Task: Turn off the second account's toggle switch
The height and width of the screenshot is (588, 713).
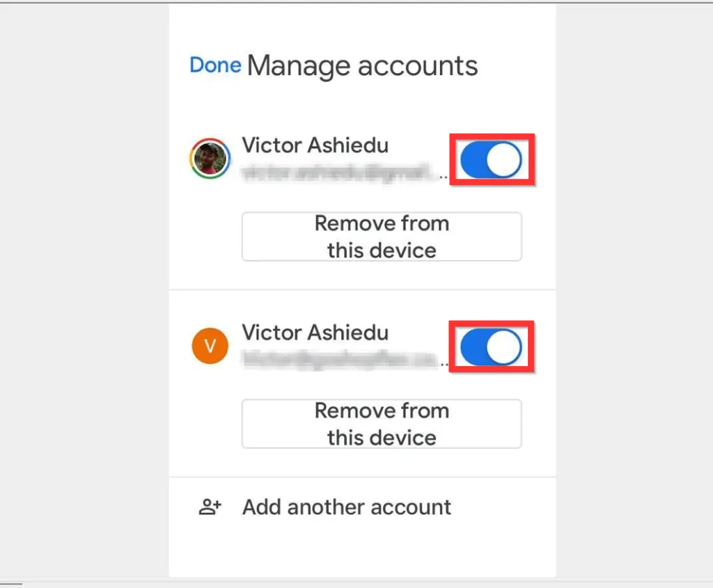Action: (492, 347)
